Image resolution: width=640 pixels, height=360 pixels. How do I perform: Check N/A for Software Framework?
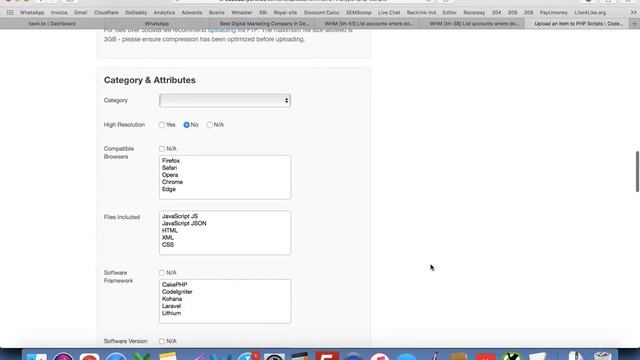[162, 273]
